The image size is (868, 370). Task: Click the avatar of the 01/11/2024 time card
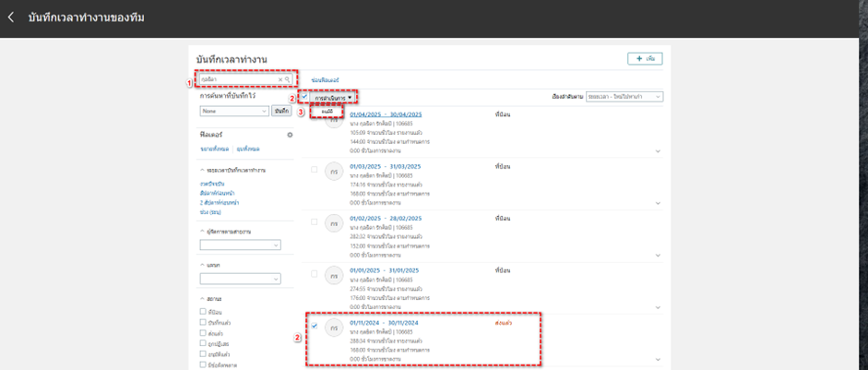coord(333,329)
